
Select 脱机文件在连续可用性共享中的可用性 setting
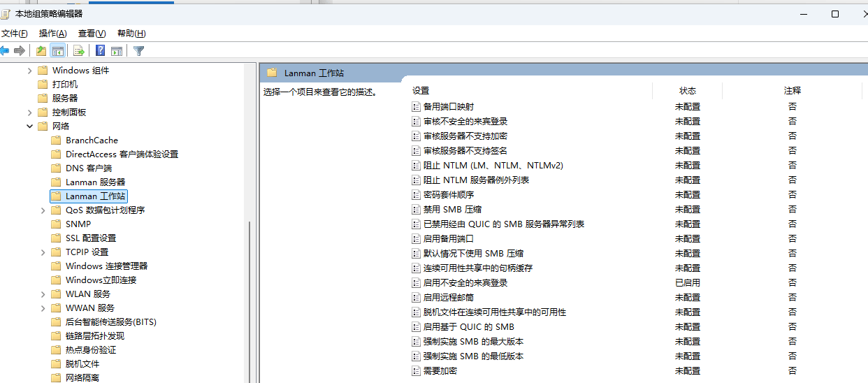(x=495, y=312)
